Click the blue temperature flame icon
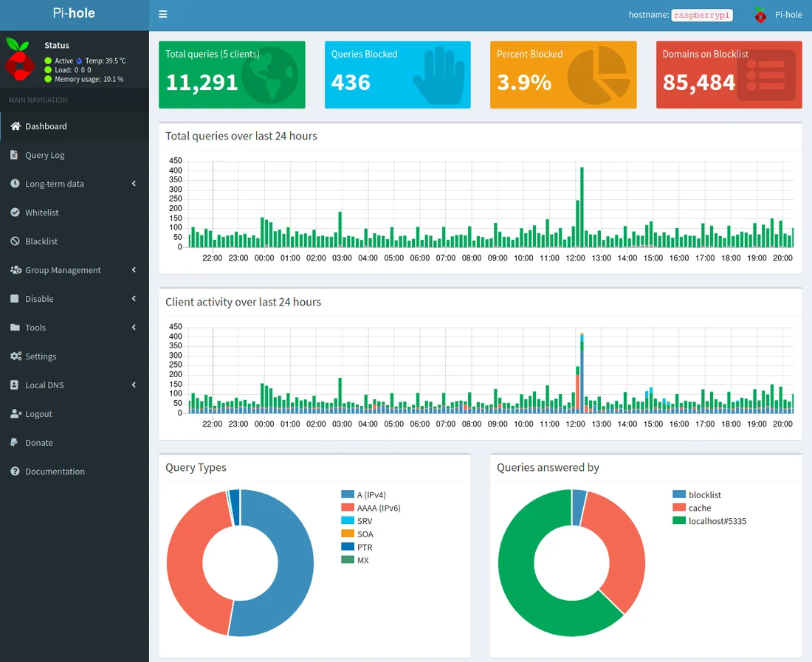The width and height of the screenshot is (812, 662). (79, 61)
